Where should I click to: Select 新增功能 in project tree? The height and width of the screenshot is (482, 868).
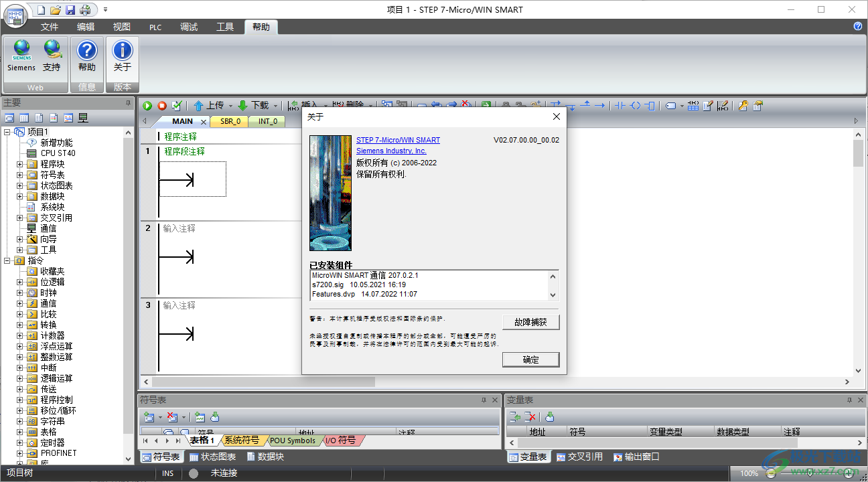click(56, 143)
